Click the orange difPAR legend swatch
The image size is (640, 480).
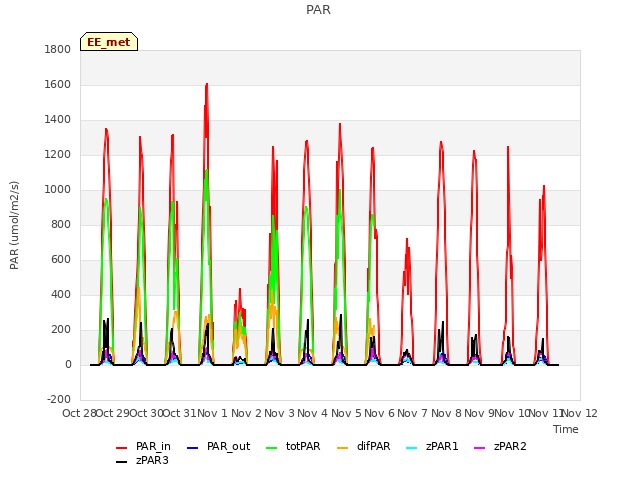pos(343,448)
